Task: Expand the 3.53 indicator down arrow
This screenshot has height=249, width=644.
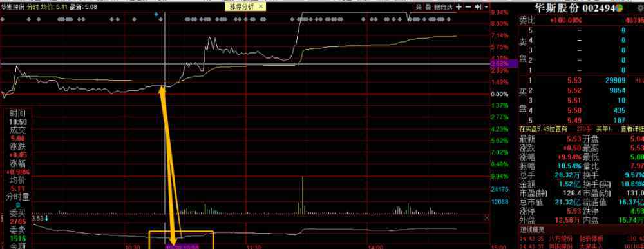Action: [x=46, y=229]
